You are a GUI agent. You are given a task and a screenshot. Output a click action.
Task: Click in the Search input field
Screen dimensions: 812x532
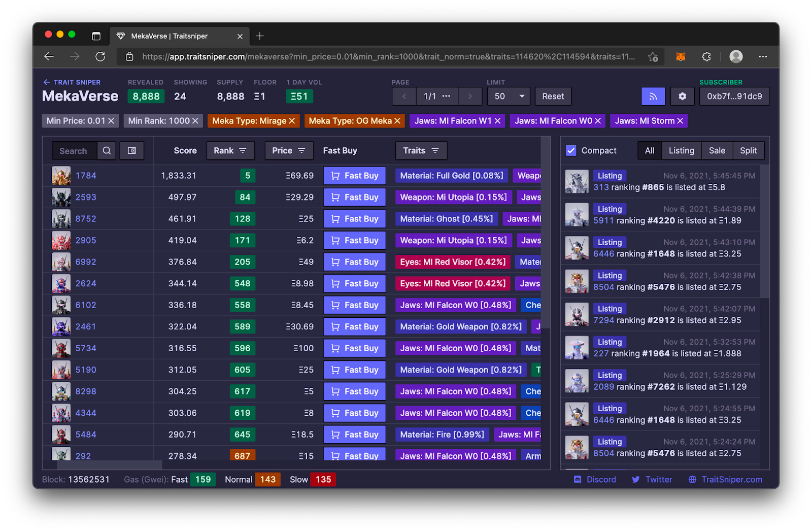pyautogui.click(x=74, y=151)
